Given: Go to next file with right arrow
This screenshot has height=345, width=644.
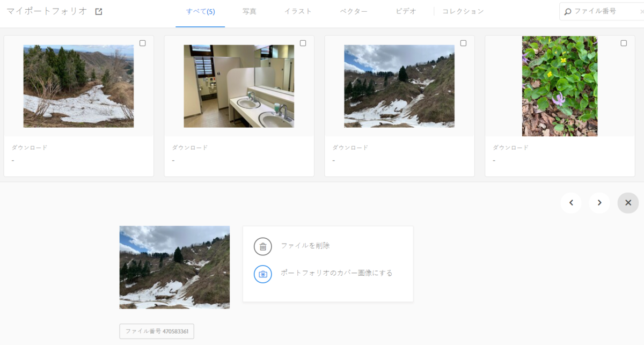Looking at the screenshot, I should tap(599, 203).
